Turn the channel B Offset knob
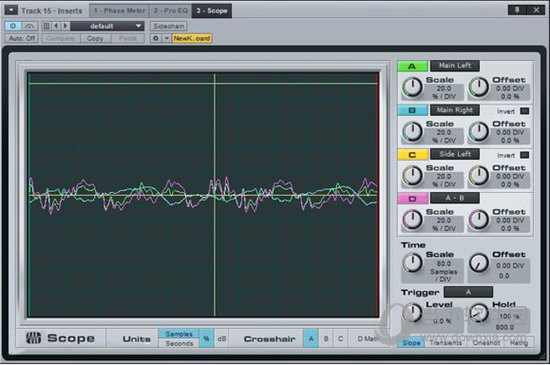This screenshot has height=365, width=550. click(x=479, y=132)
